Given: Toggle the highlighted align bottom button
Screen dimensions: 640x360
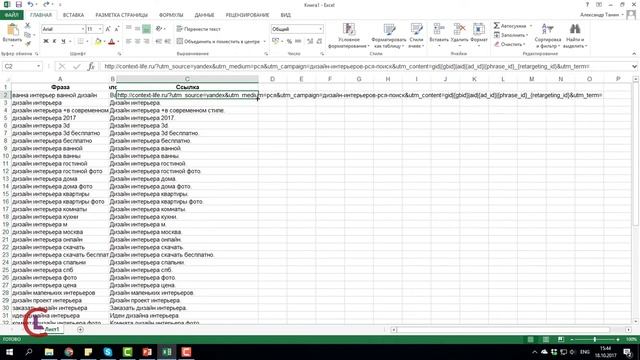Looking at the screenshot, I should click(147, 29).
